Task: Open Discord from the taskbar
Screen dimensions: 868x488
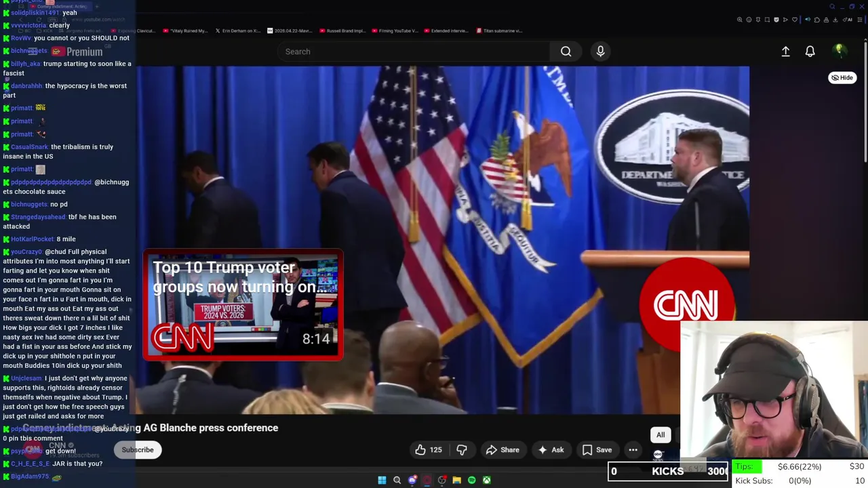Action: pos(412,481)
